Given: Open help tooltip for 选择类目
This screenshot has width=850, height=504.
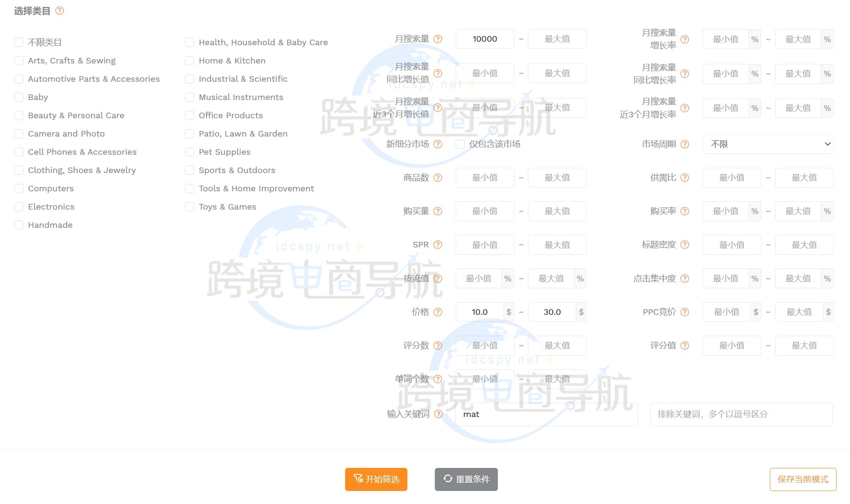Looking at the screenshot, I should (60, 11).
